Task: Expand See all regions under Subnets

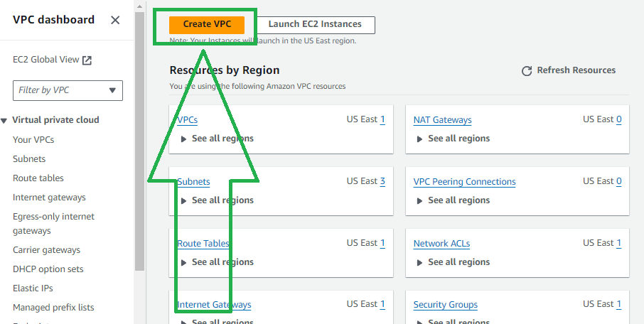Action: 218,200
